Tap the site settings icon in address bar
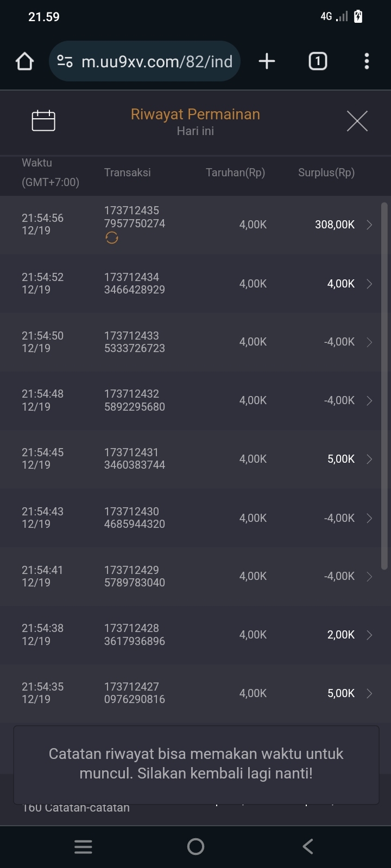 pyautogui.click(x=65, y=61)
